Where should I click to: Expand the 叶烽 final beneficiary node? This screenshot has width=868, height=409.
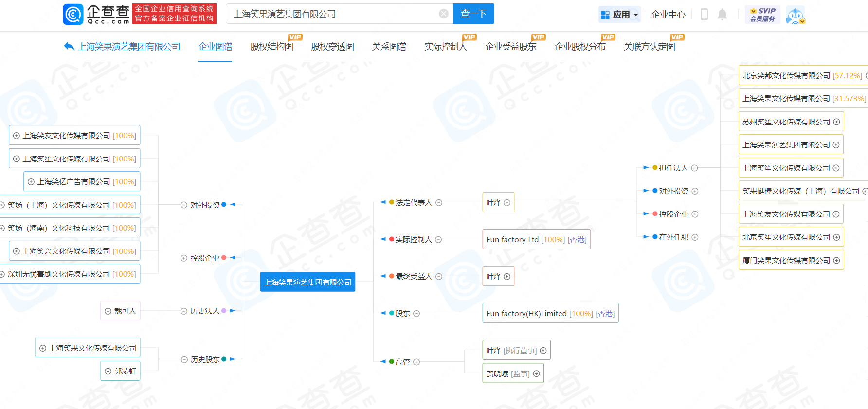507,277
